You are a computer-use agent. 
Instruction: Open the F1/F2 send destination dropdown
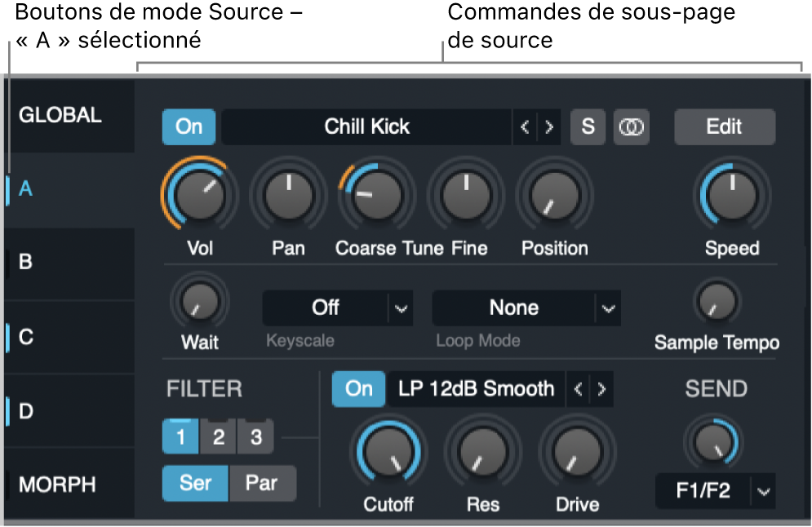[x=716, y=491]
